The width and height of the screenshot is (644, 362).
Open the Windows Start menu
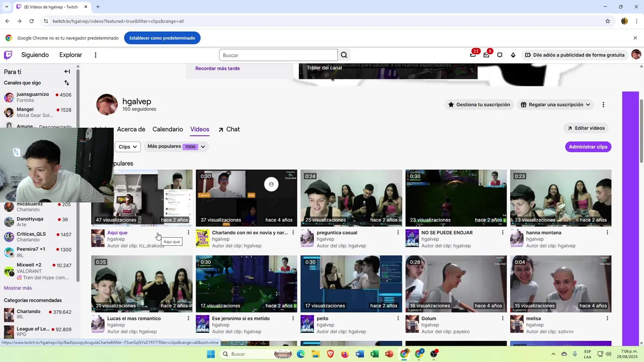(x=211, y=354)
